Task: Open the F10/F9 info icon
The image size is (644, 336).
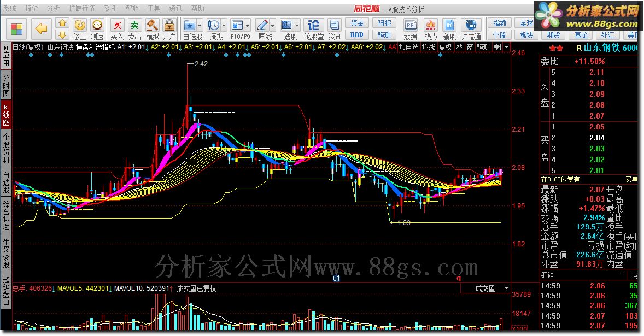Action: [237, 26]
